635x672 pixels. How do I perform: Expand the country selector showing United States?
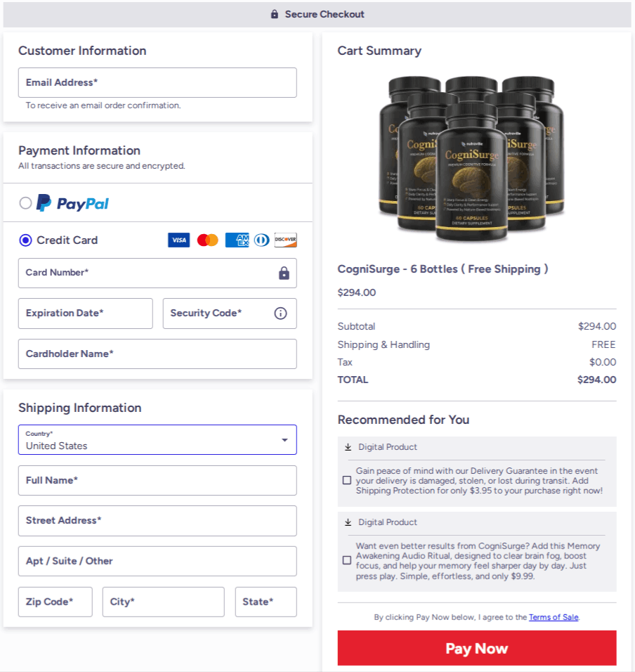[157, 439]
